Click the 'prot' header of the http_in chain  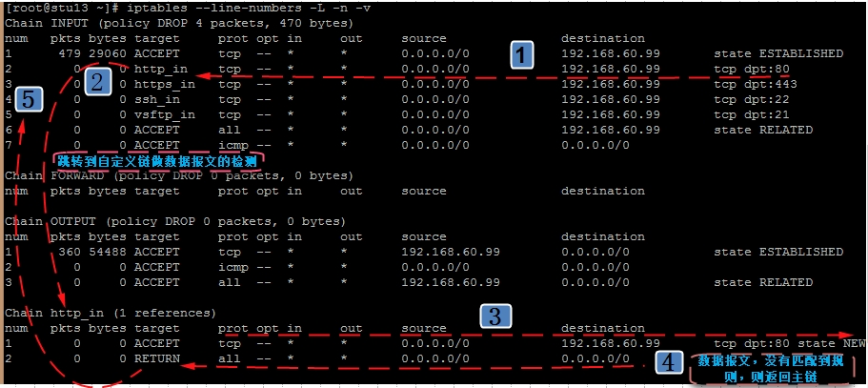tap(233, 329)
